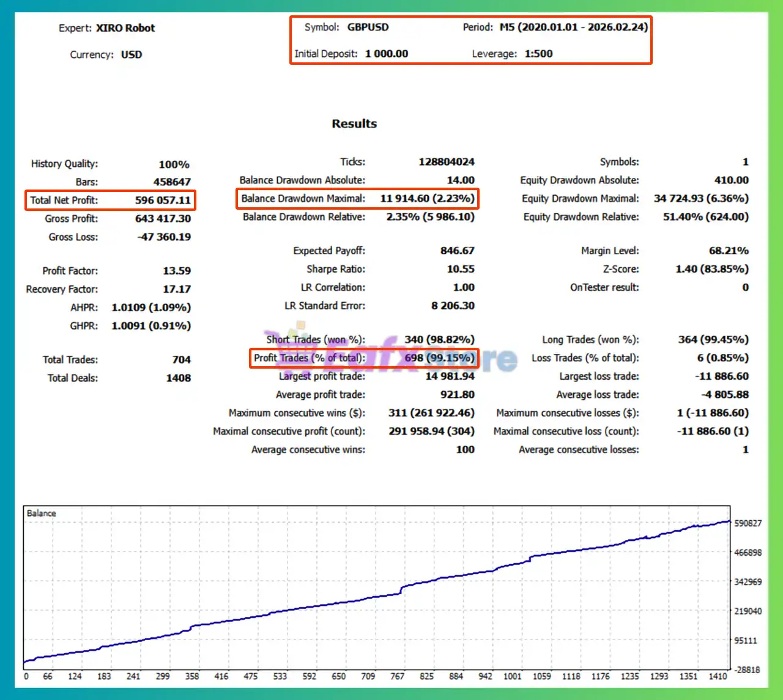The image size is (783, 700).
Task: Select the Leverage value 1:500
Action: pos(538,54)
